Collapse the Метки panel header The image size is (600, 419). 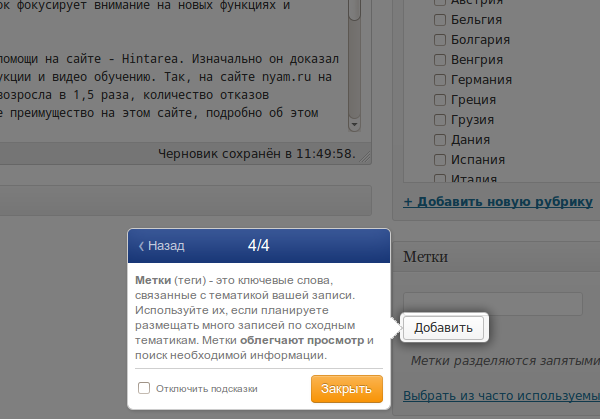coord(496,257)
